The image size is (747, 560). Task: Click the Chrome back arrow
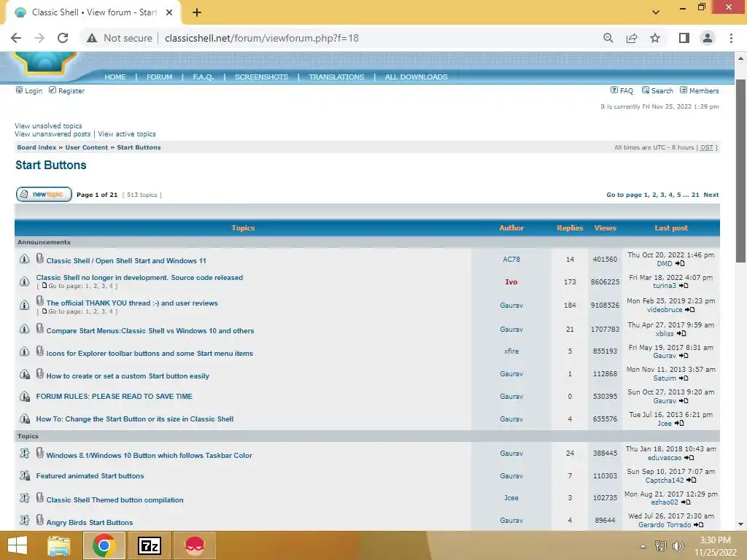16,38
